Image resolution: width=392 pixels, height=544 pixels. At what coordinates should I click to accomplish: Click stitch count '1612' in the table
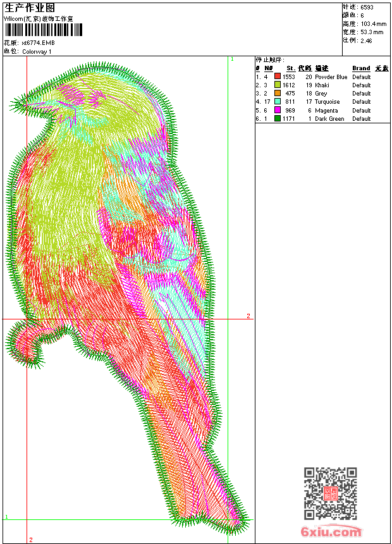[x=288, y=85]
